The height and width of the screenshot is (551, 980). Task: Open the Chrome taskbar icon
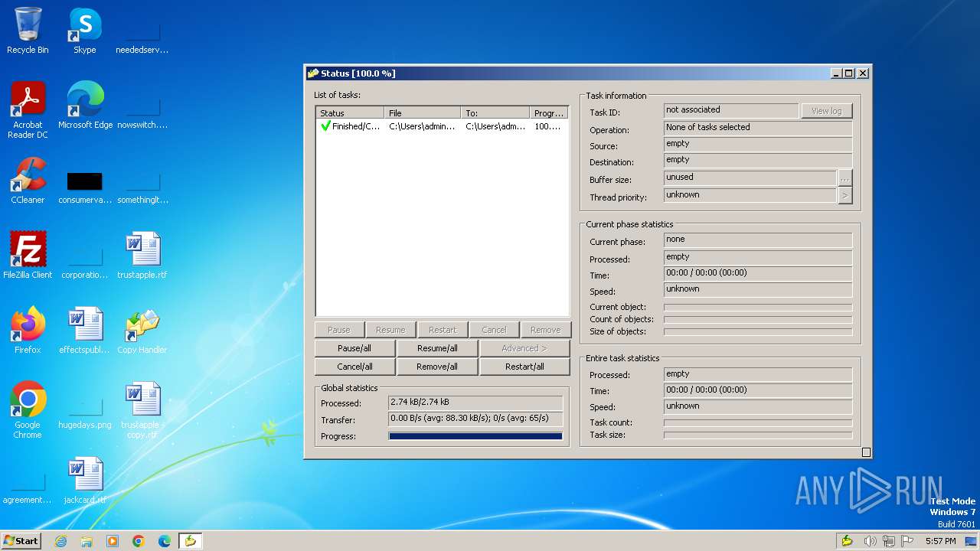click(139, 541)
